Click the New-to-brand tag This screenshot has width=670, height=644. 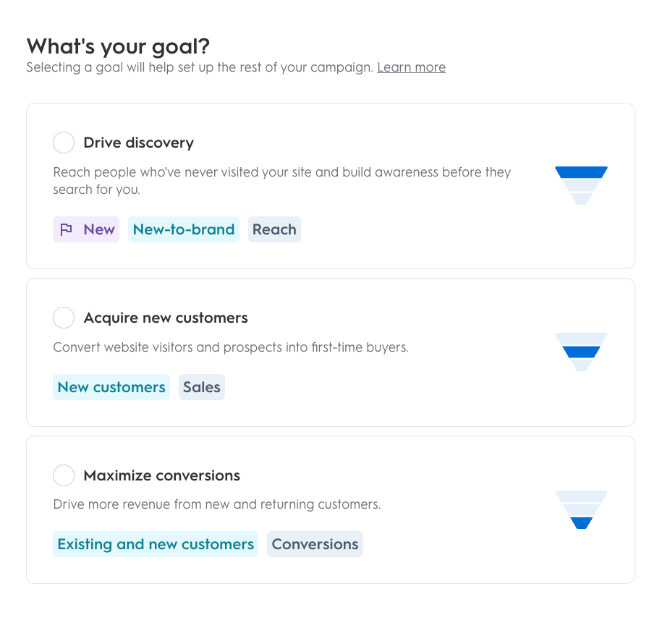[184, 229]
